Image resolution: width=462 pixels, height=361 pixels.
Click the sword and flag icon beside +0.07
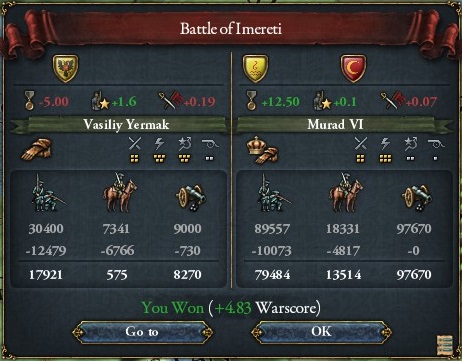click(393, 100)
